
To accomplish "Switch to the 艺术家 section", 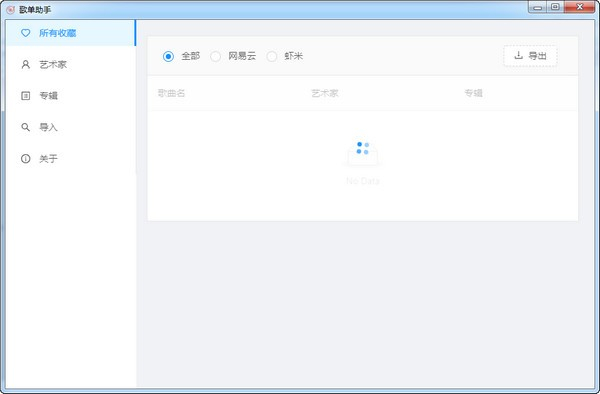I will coord(71,64).
